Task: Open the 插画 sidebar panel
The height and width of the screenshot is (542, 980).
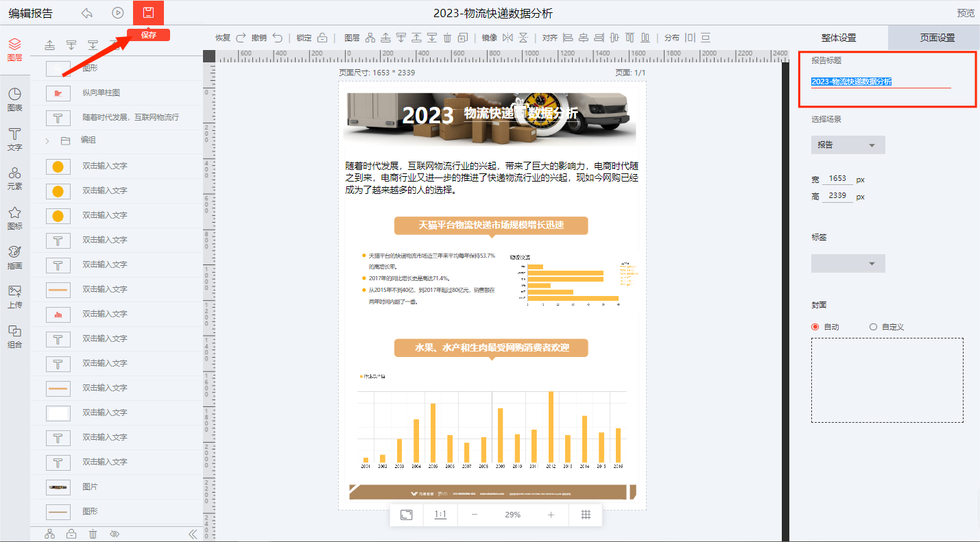Action: click(x=14, y=257)
